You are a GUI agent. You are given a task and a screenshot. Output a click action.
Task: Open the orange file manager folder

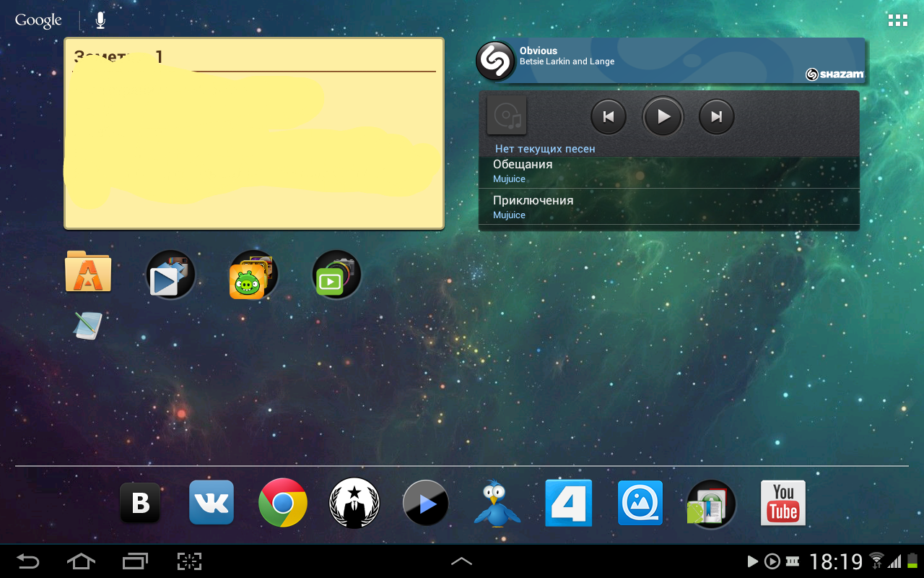(88, 272)
